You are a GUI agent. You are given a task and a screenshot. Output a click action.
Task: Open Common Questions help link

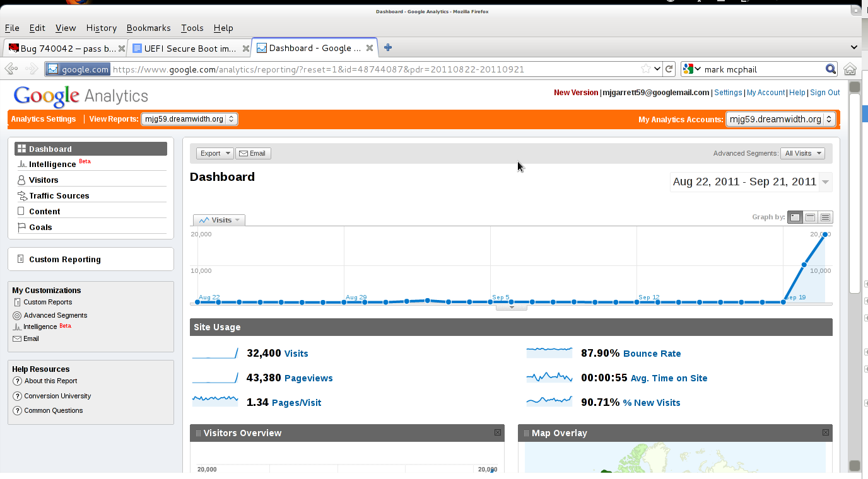tap(54, 410)
